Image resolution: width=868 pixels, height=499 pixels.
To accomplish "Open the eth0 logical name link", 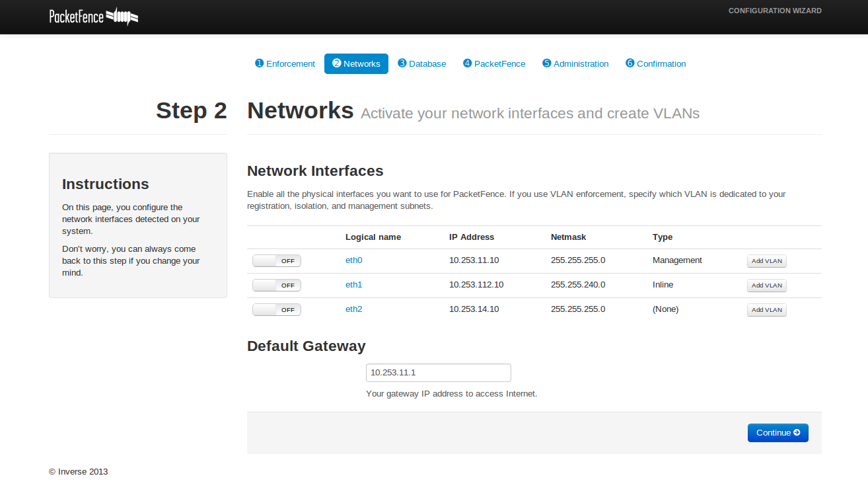I will click(x=353, y=260).
